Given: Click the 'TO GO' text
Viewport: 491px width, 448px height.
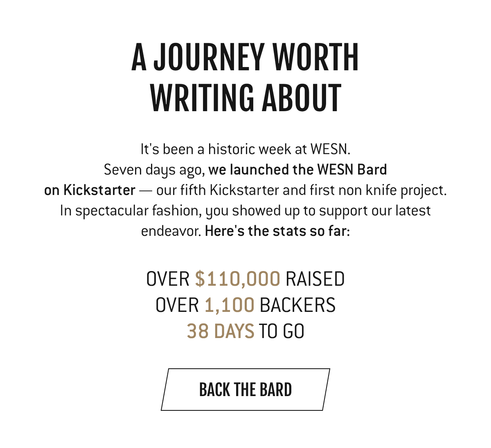Looking at the screenshot, I should (x=282, y=331).
